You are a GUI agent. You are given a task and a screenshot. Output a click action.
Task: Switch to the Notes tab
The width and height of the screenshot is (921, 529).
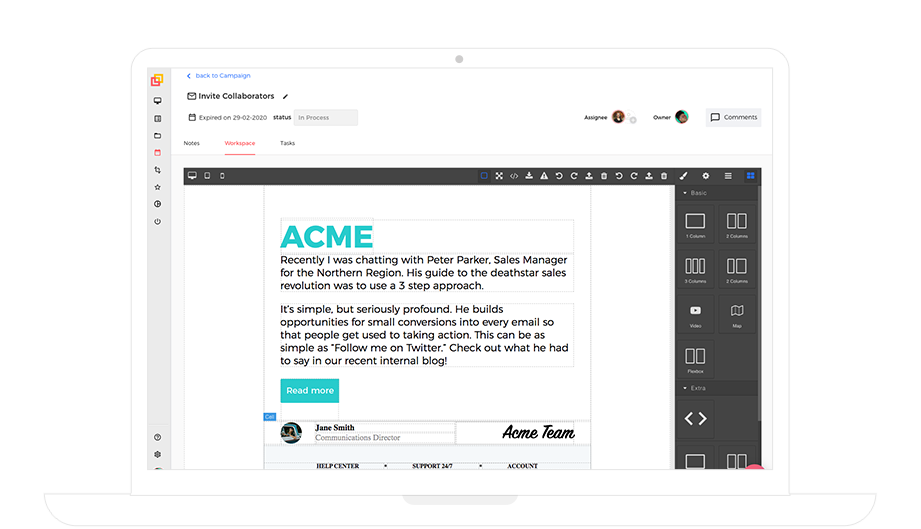click(191, 143)
